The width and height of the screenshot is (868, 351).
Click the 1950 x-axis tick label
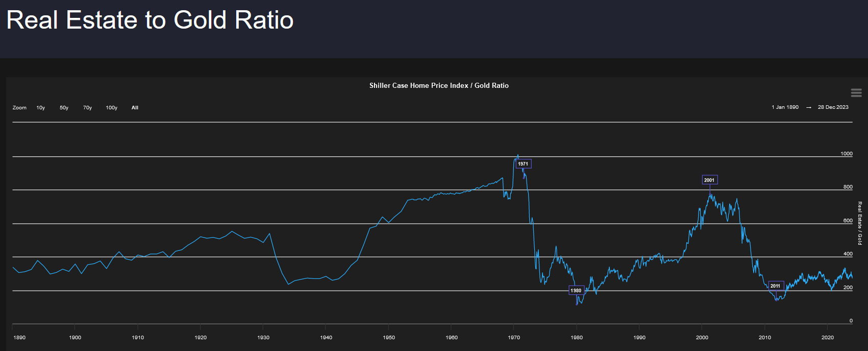389,337
